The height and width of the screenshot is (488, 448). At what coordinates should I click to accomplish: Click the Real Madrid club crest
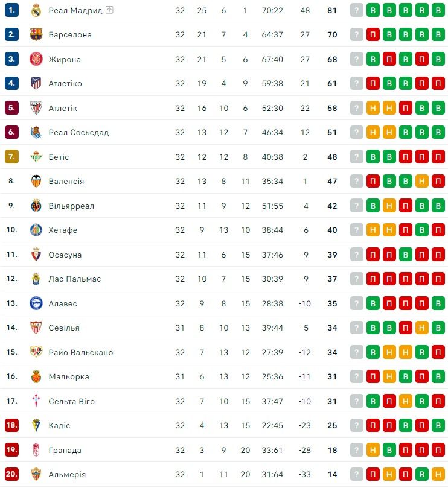pyautogui.click(x=36, y=10)
